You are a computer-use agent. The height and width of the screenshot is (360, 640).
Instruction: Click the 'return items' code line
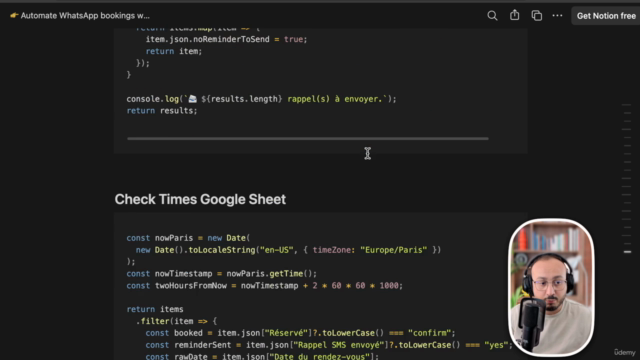point(155,309)
